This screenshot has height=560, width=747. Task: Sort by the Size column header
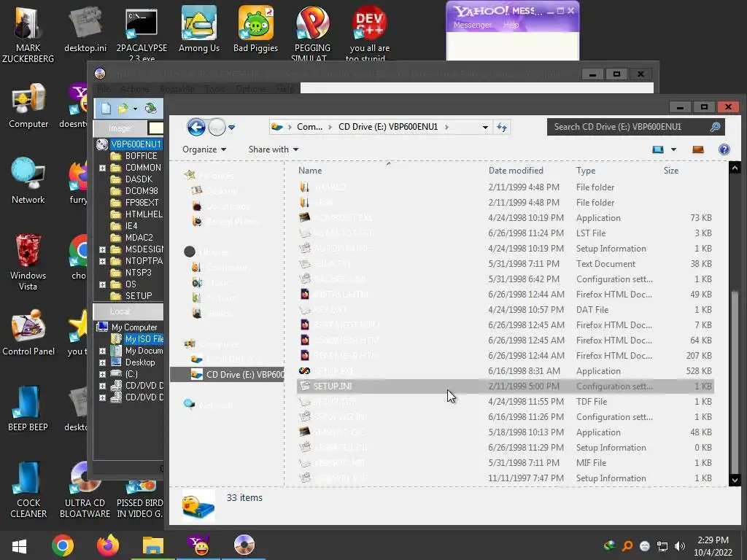671,171
